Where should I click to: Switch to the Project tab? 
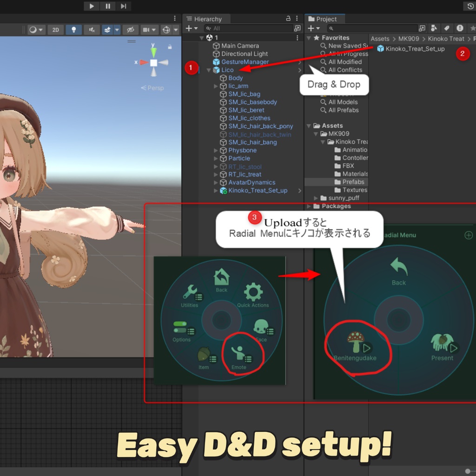[323, 19]
